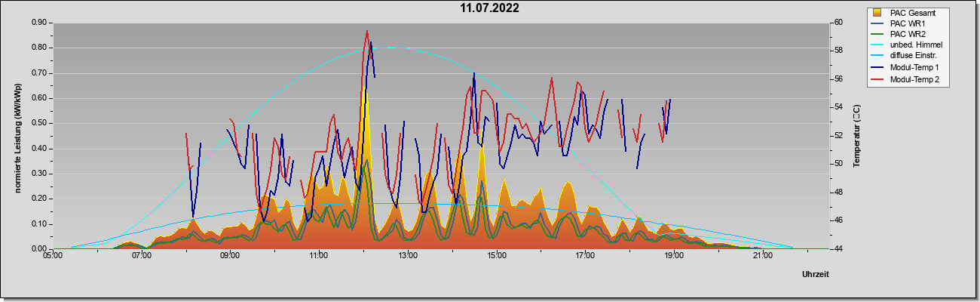The image size is (980, 302).
Task: Click the 07:00 tick on time axis
Action: 142,257
